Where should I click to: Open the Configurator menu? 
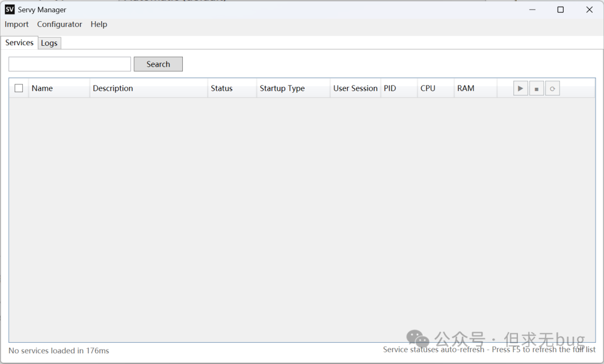coord(59,24)
